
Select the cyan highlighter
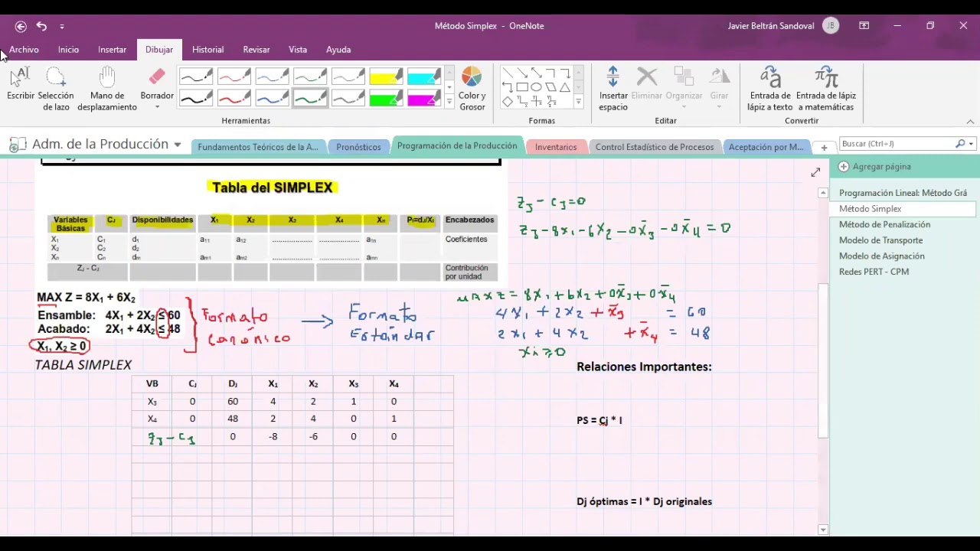tap(423, 77)
